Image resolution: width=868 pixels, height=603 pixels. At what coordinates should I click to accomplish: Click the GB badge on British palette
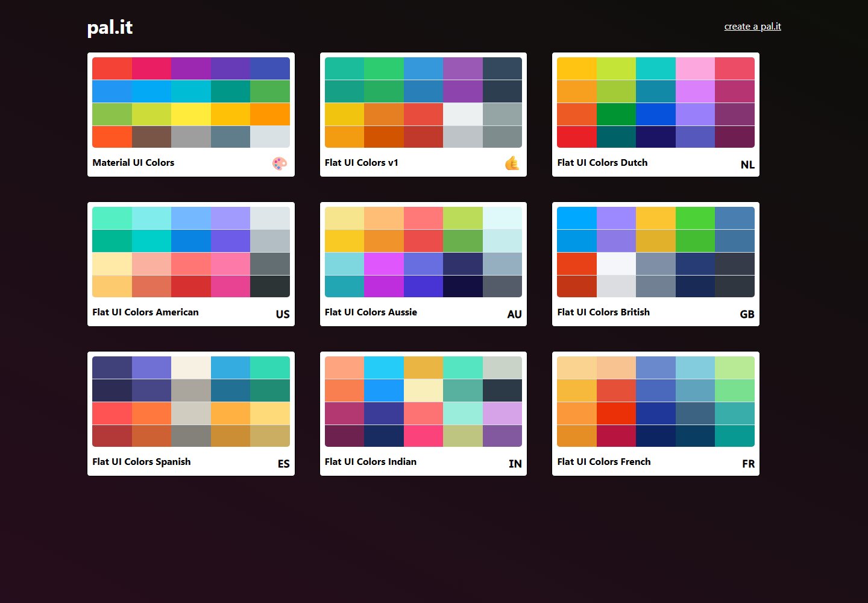[x=747, y=314]
